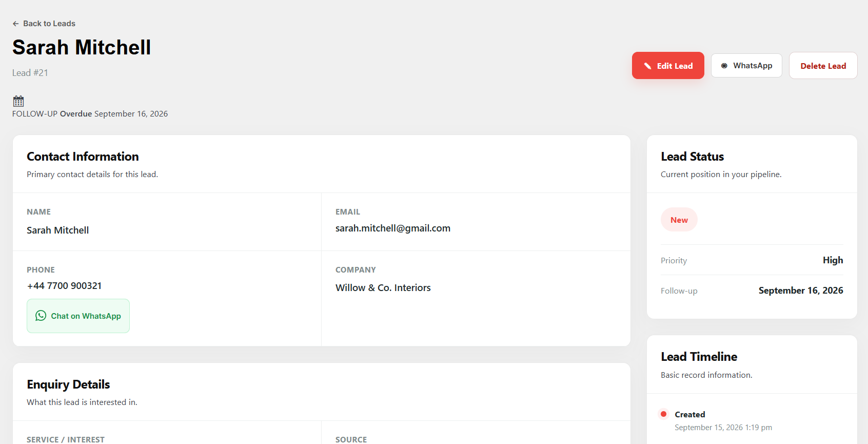Click the Lead #21 label
Screen dimensions: 868x444
(30, 73)
